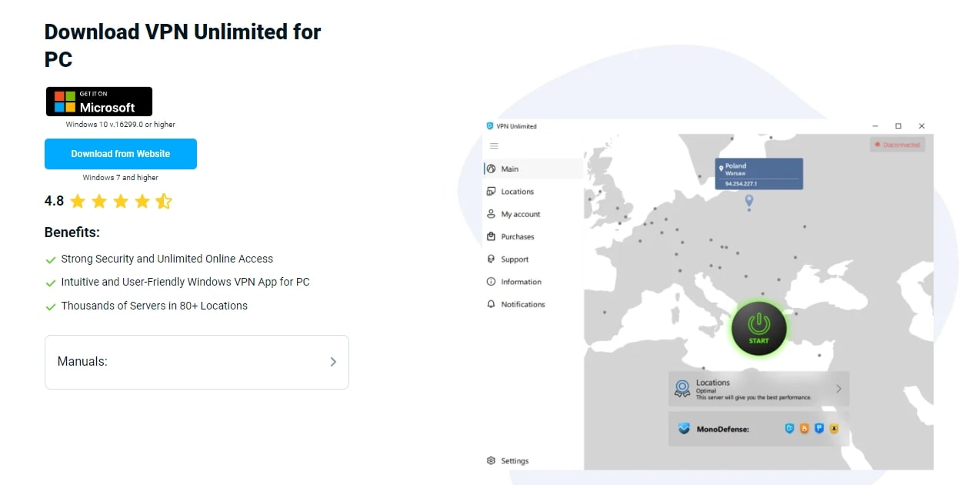Maximize the VPN Unlimited window
The height and width of the screenshot is (485, 980).
[x=898, y=125]
